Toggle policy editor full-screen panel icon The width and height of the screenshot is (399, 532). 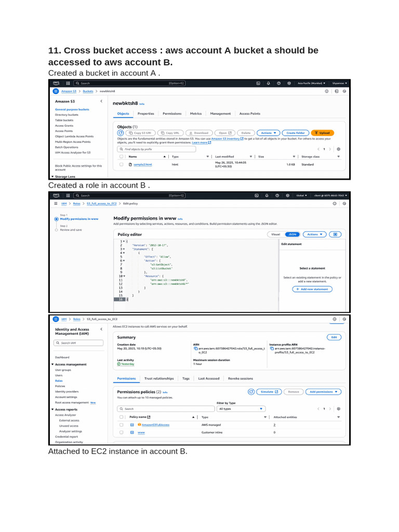335,234
